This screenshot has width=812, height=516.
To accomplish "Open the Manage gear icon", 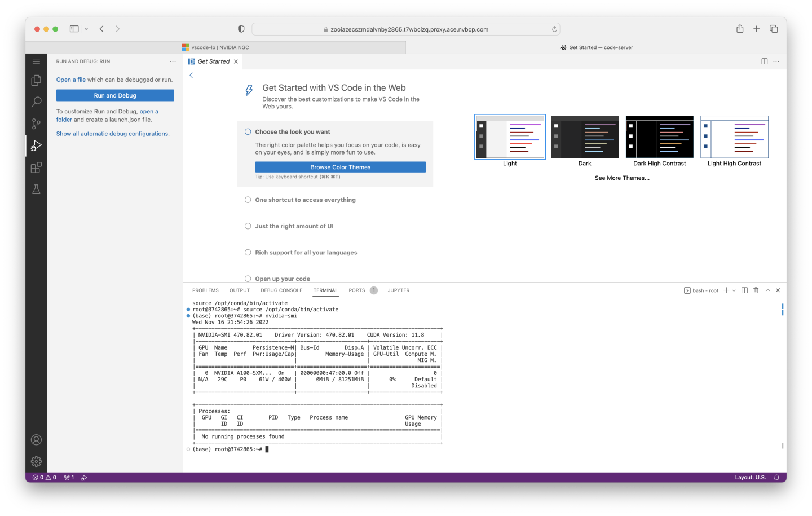I will click(x=36, y=461).
